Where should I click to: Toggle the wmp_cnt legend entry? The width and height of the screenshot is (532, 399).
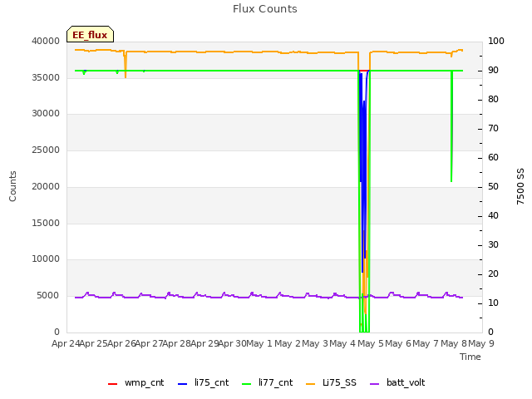(x=135, y=382)
